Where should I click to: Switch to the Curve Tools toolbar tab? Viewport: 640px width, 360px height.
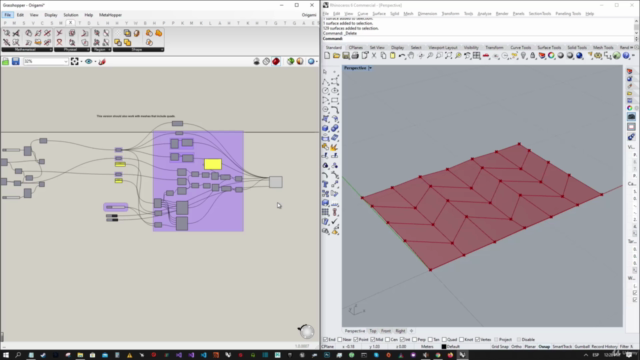click(x=520, y=48)
